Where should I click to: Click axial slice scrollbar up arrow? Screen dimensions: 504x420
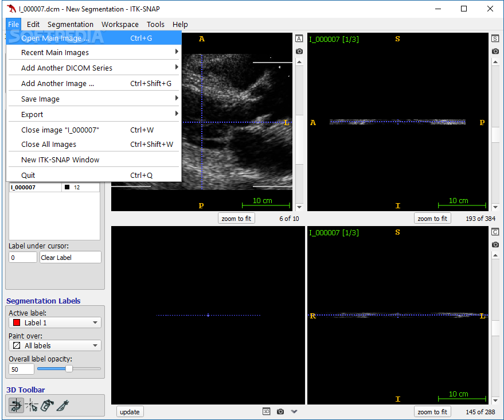click(x=299, y=62)
